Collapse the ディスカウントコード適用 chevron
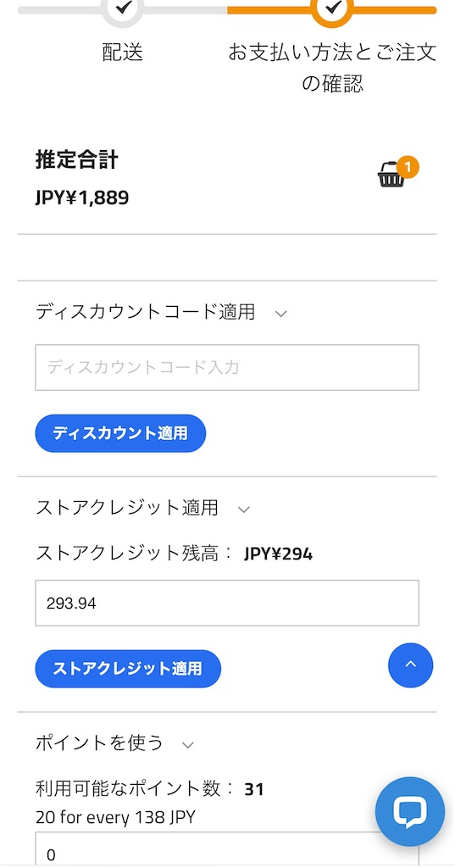This screenshot has height=868, width=455. [x=281, y=314]
